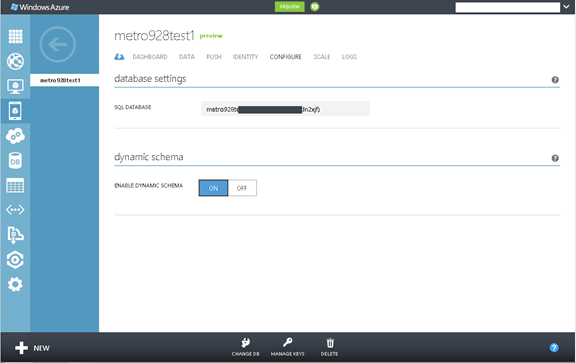This screenshot has height=363, width=576.
Task: Expand the account dropdown arrow in the top bar
Action: coord(566,7)
